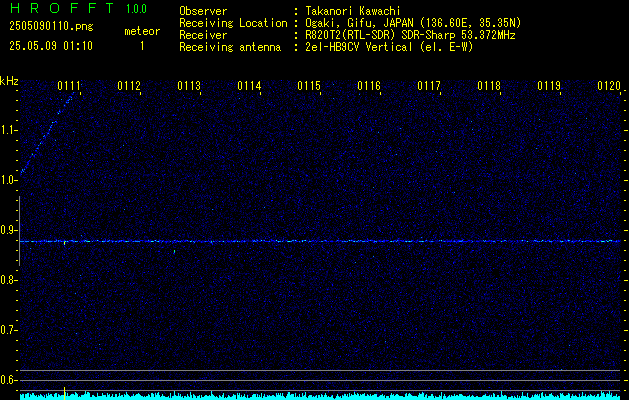Click time marker 0112
The height and width of the screenshot is (400, 629).
coord(129,86)
